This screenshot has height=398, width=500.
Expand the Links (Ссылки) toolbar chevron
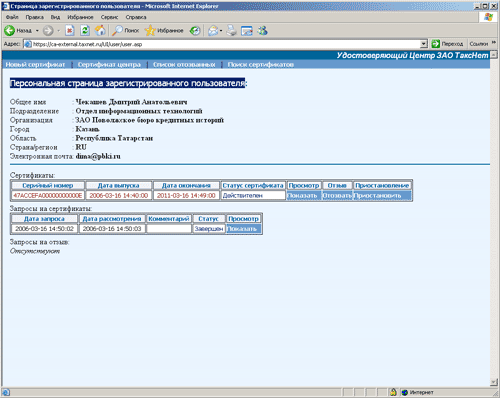(x=494, y=43)
